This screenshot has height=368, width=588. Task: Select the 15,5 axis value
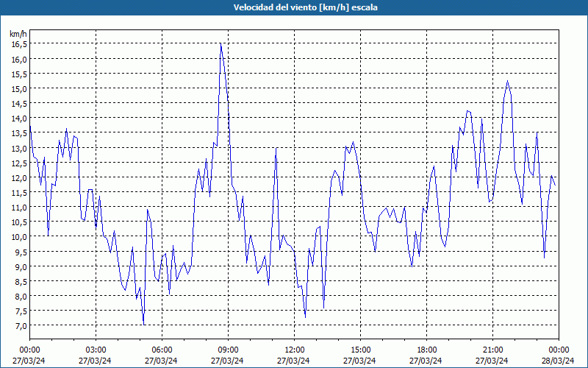[x=19, y=74]
